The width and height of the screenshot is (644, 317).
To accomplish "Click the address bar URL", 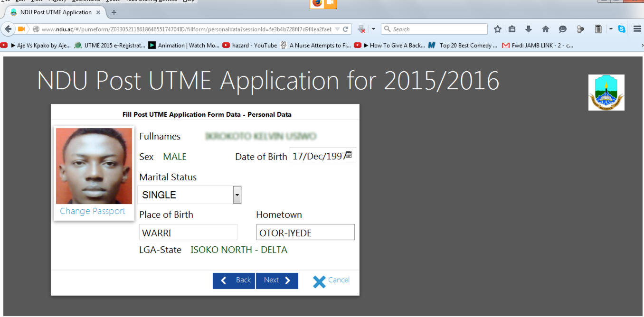I will pos(187,29).
